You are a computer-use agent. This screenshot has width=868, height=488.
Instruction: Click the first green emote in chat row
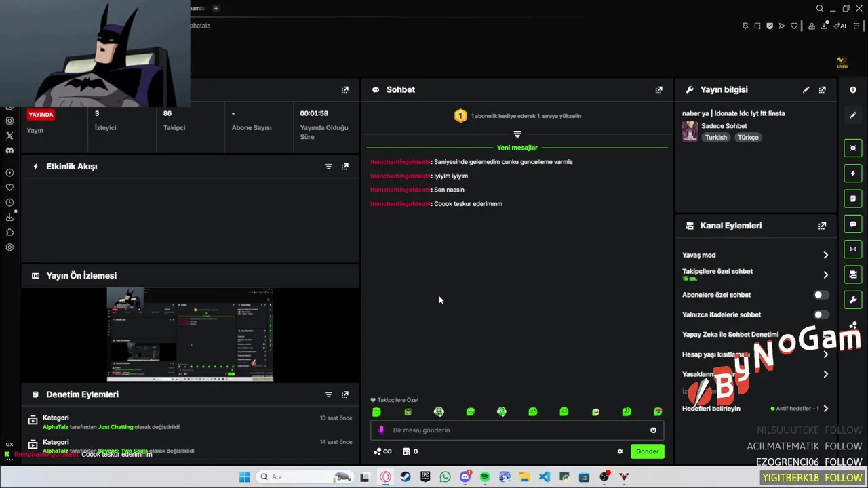click(x=377, y=412)
